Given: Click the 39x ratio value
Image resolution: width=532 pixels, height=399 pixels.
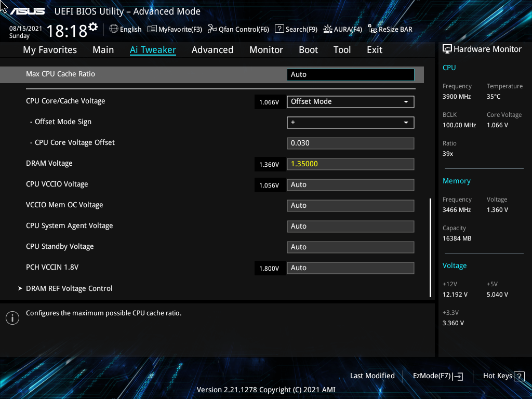Looking at the screenshot, I should point(447,154).
